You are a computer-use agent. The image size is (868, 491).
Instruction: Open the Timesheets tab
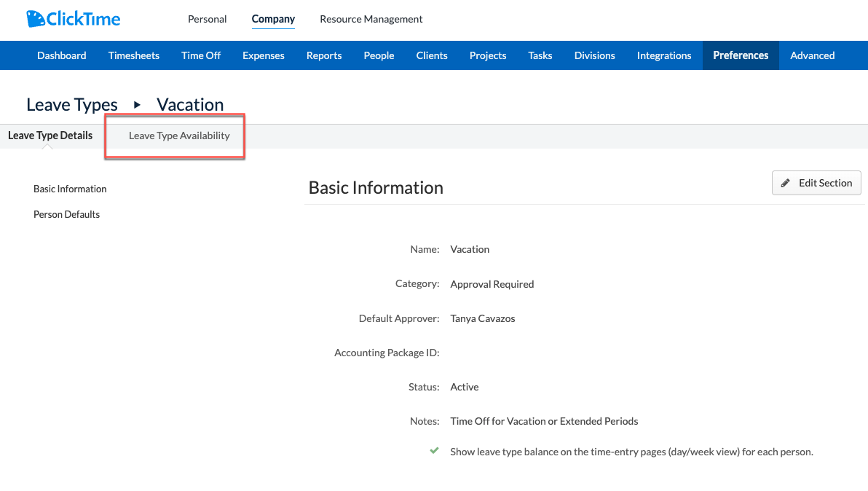pyautogui.click(x=133, y=55)
